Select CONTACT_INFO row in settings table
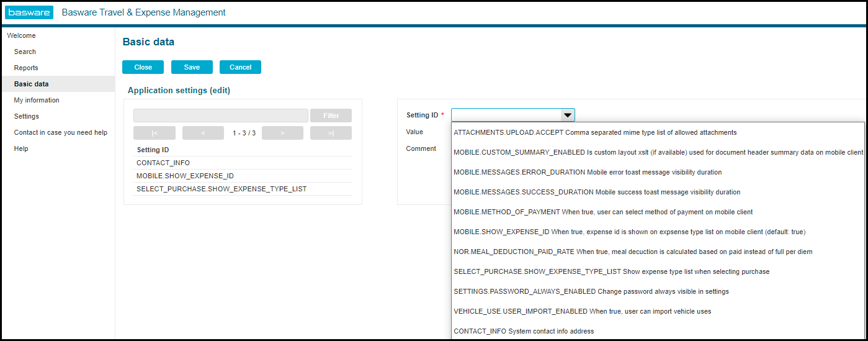868x341 pixels. pos(163,163)
